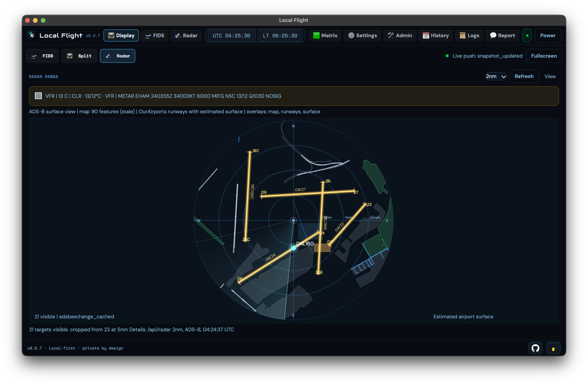The height and width of the screenshot is (385, 588).
Task: Click the 21 targets visible details line
Action: (x=132, y=329)
